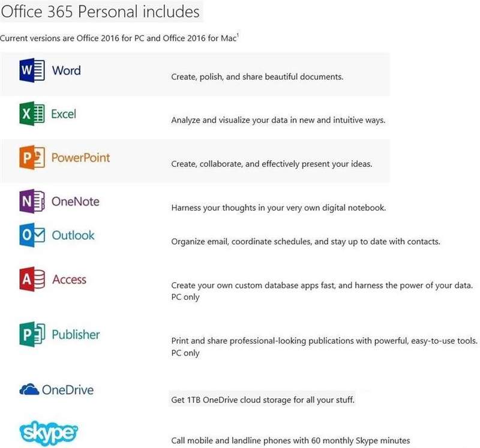Select the Excel name text

(64, 114)
